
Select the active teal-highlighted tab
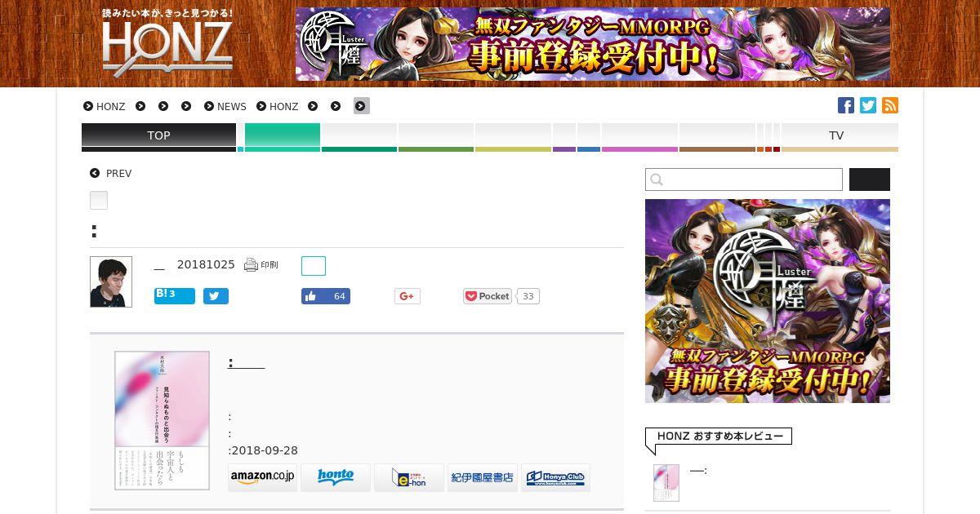(283, 137)
